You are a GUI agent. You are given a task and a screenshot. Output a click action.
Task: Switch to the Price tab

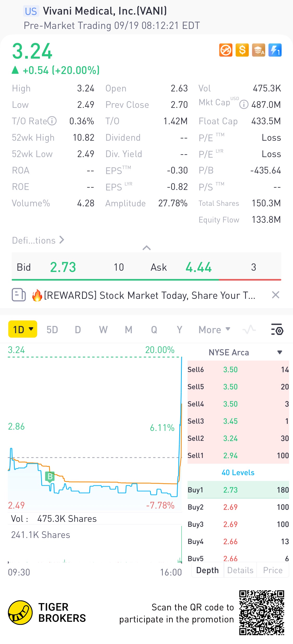[273, 570]
